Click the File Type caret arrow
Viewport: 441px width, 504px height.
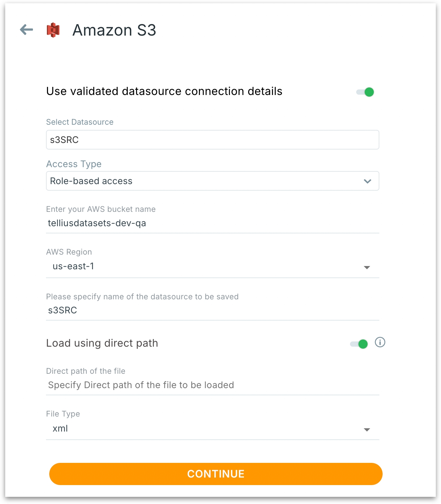tap(367, 430)
